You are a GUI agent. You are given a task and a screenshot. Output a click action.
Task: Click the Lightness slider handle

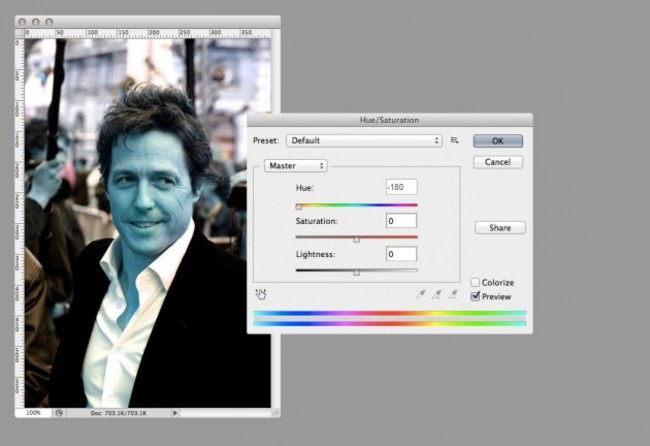coord(357,273)
